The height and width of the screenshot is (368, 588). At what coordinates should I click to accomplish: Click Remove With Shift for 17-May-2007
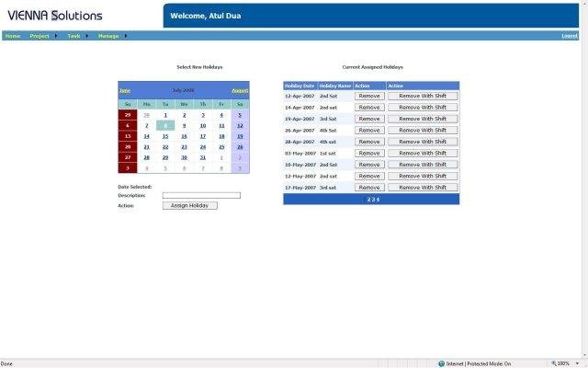[423, 188]
